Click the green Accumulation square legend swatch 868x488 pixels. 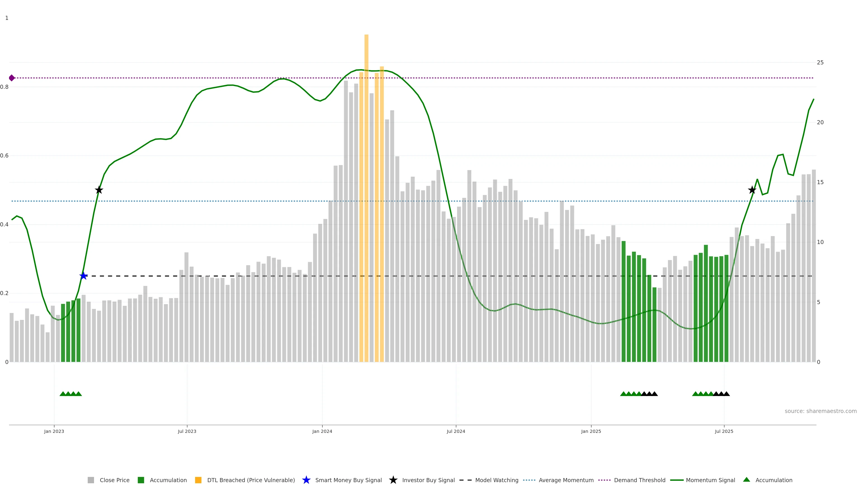[141, 480]
